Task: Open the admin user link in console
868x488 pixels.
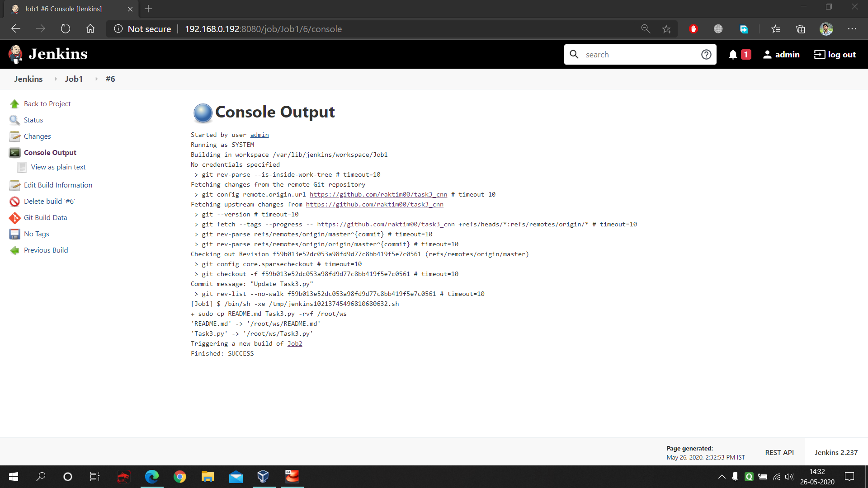Action: point(259,135)
